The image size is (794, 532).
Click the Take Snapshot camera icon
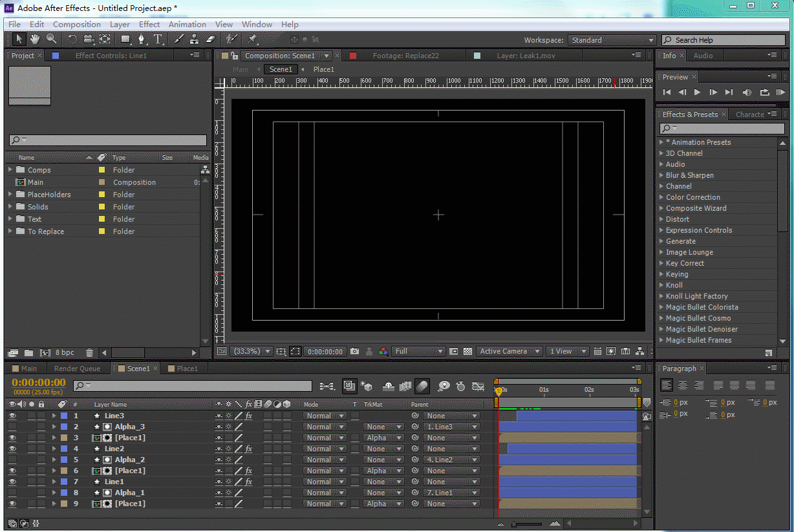coord(354,351)
